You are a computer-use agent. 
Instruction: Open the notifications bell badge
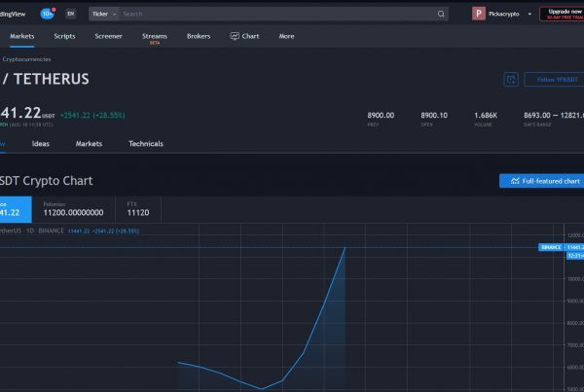pyautogui.click(x=48, y=14)
